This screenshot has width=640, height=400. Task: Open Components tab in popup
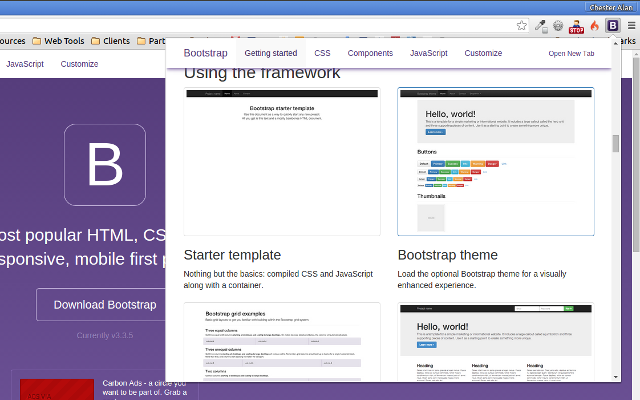point(370,53)
